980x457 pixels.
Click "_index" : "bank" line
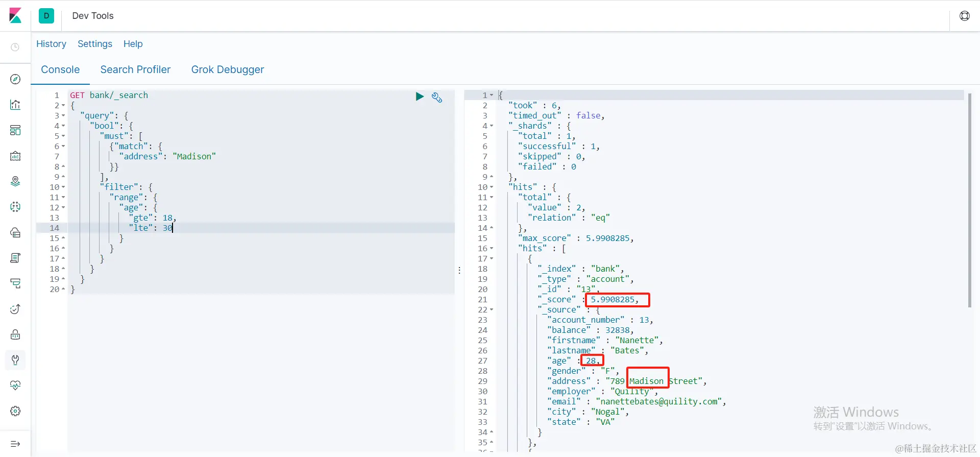click(x=581, y=269)
